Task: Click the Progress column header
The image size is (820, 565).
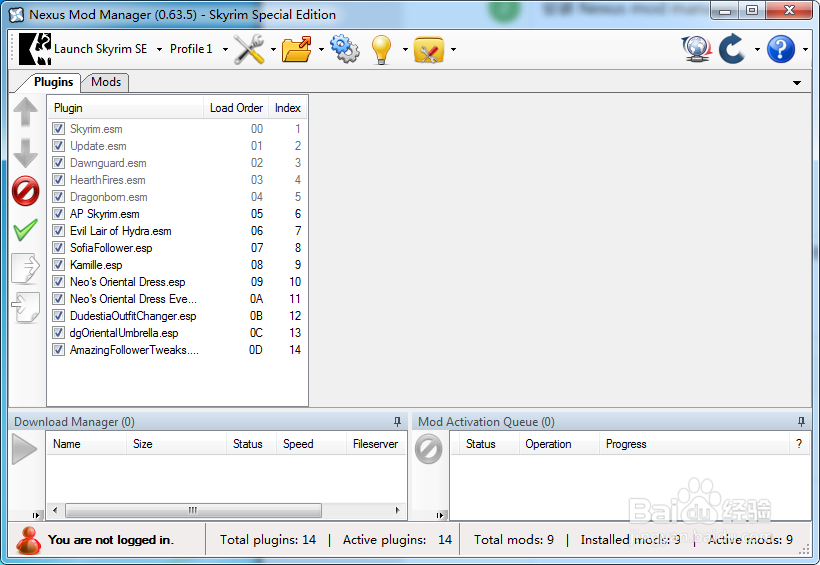Action: coord(693,444)
